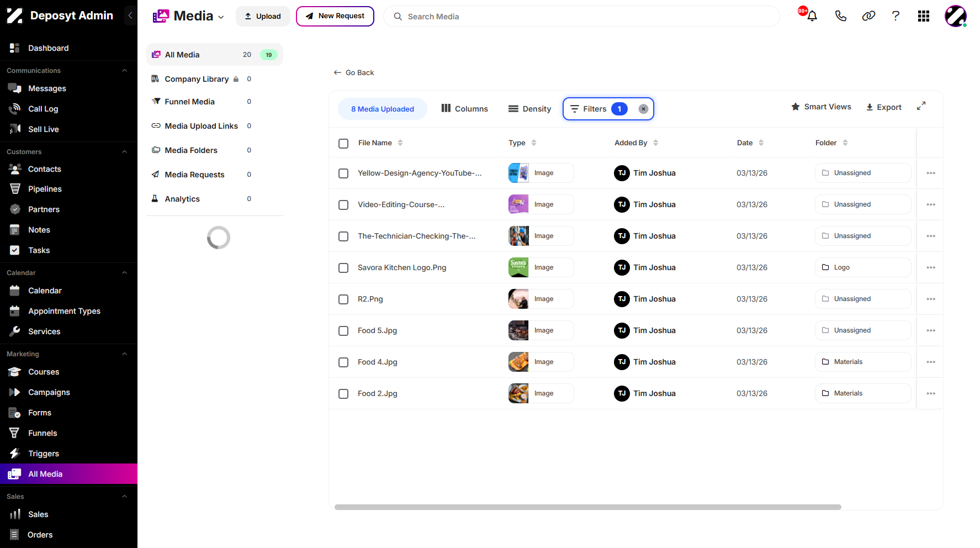This screenshot has height=548, width=980.
Task: Open the user profile avatar
Action: [x=955, y=16]
